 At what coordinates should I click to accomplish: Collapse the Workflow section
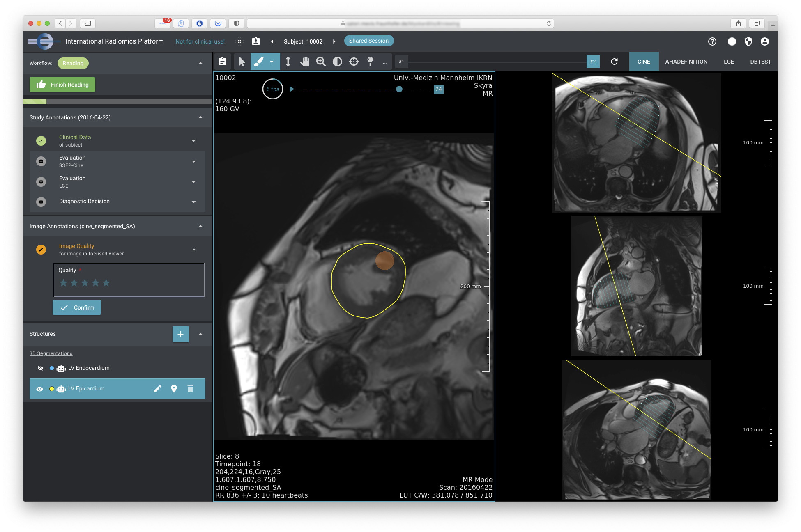tap(200, 63)
